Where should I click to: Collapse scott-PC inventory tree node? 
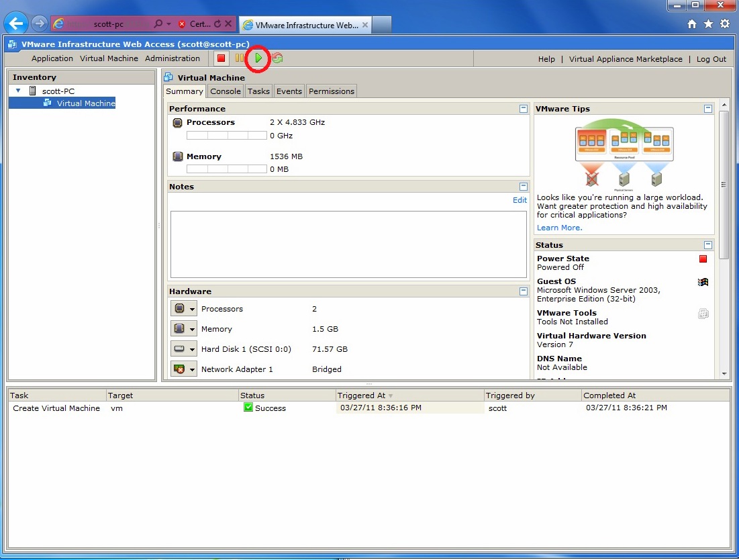[x=18, y=91]
